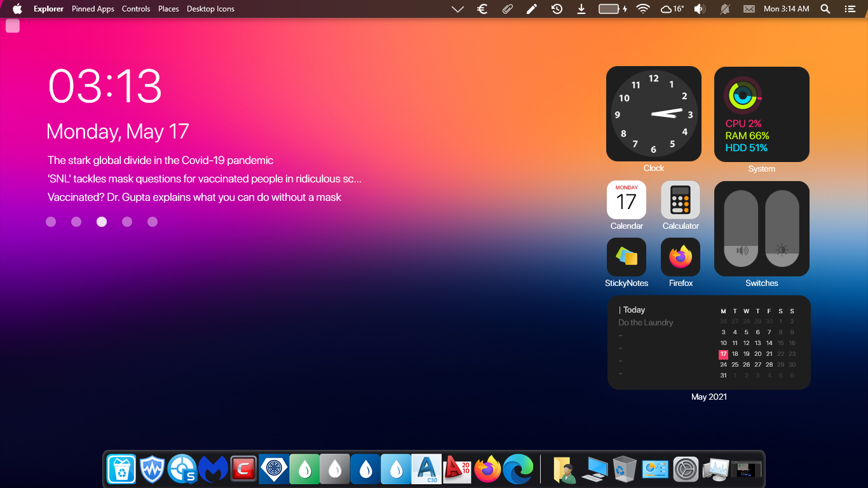Viewport: 868px width, 488px height.
Task: Open the Desktop Icons menu
Action: coord(210,9)
